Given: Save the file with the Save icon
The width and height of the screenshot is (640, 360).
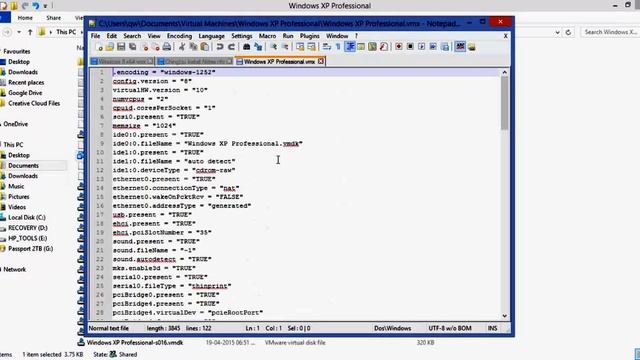Looking at the screenshot, I should (x=121, y=47).
